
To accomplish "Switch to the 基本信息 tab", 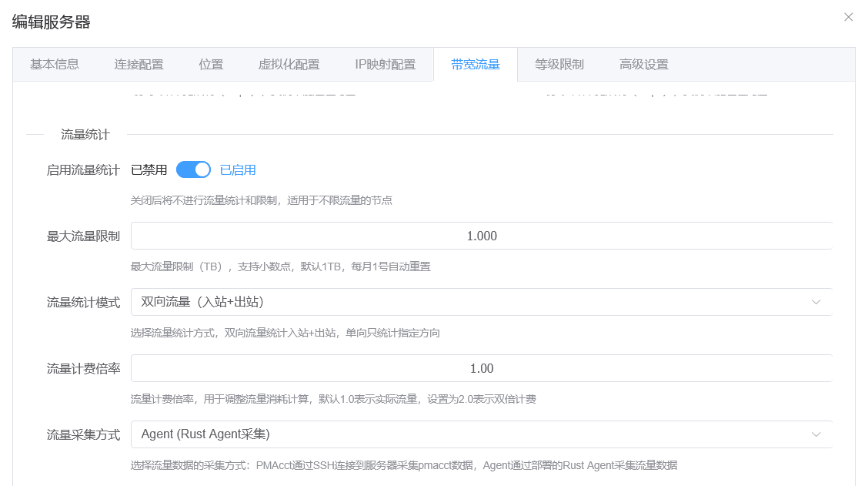I will click(x=55, y=65).
